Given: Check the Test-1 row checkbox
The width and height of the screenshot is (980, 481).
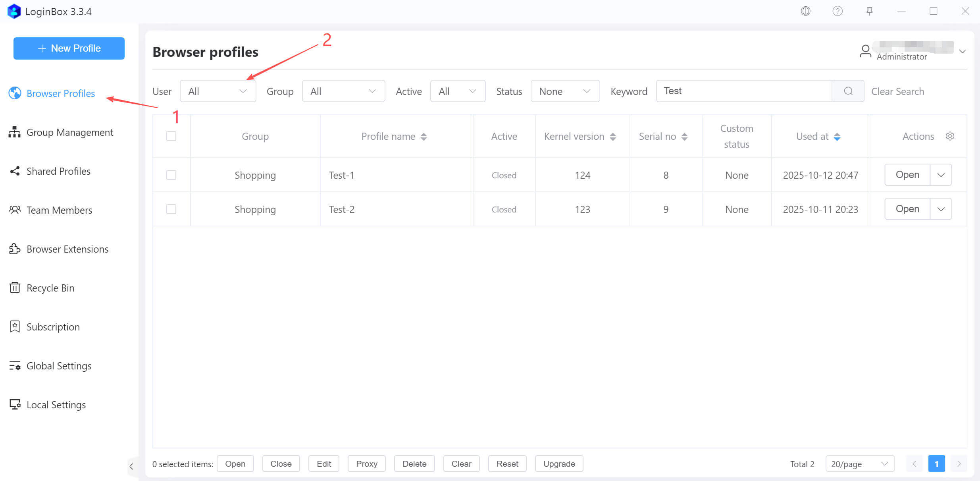Looking at the screenshot, I should [x=171, y=175].
